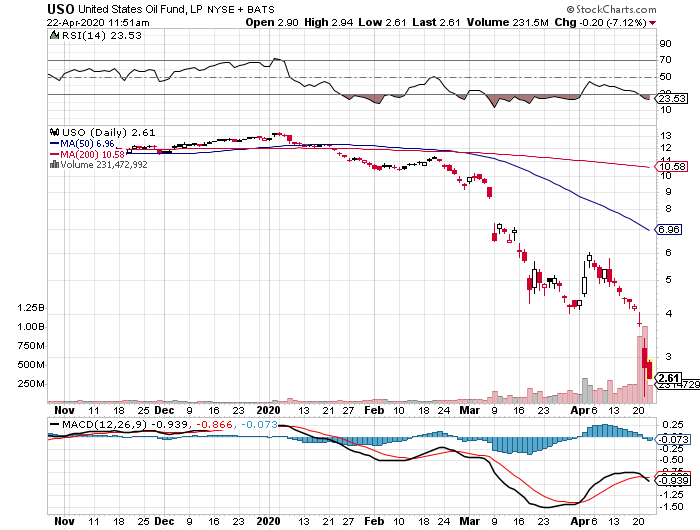
Task: Click the Dec label on the price chart date axis
Action: pos(164,410)
